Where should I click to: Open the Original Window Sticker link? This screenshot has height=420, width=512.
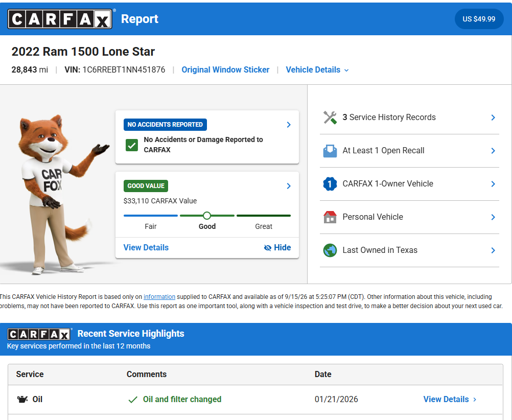pos(225,70)
